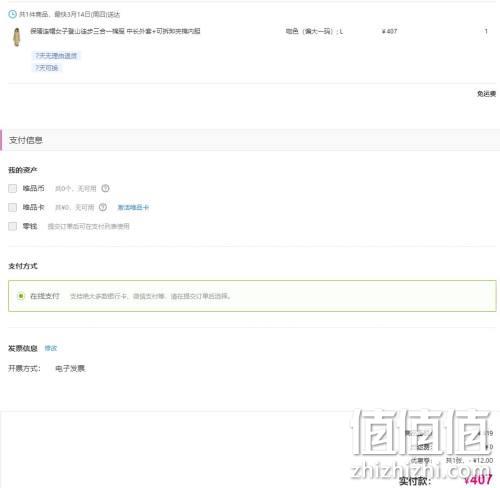Click 修改 link next to 发票信息

51,348
